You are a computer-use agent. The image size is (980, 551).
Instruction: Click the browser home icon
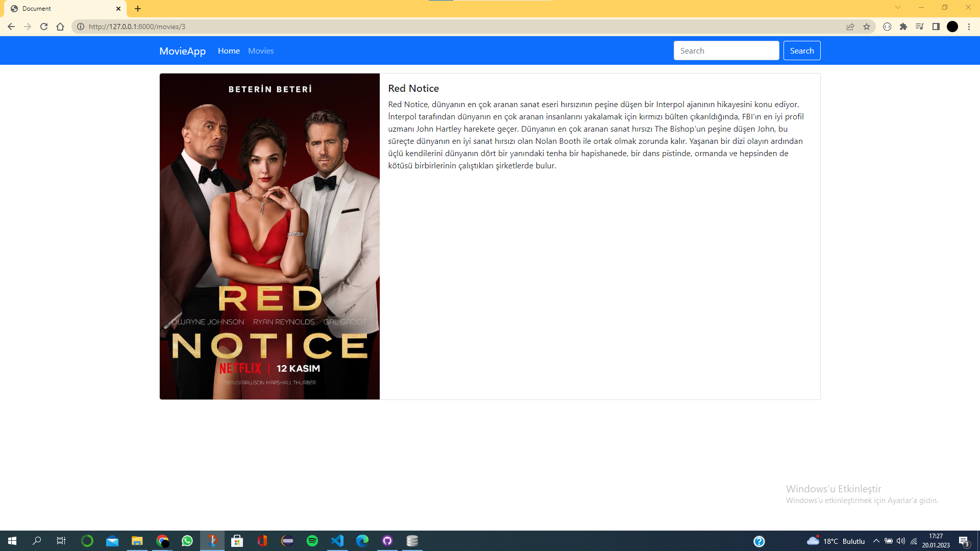[60, 27]
